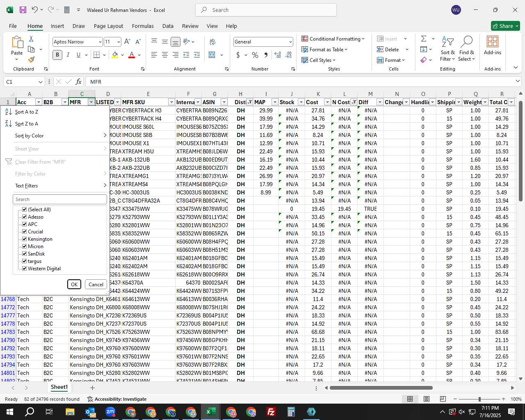525x420 pixels.
Task: Switch to Page Break Preview view
Action: (443, 399)
